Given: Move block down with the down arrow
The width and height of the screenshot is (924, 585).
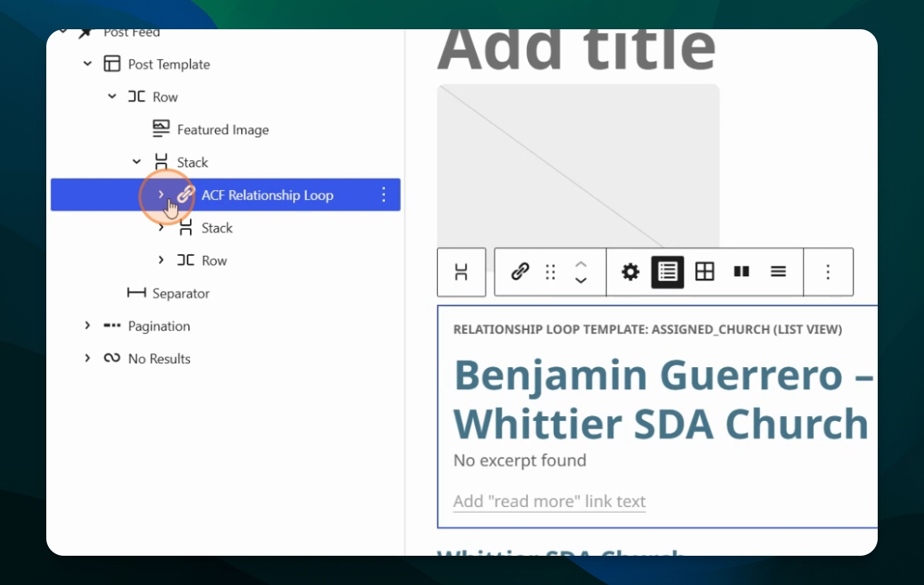Looking at the screenshot, I should tap(581, 280).
